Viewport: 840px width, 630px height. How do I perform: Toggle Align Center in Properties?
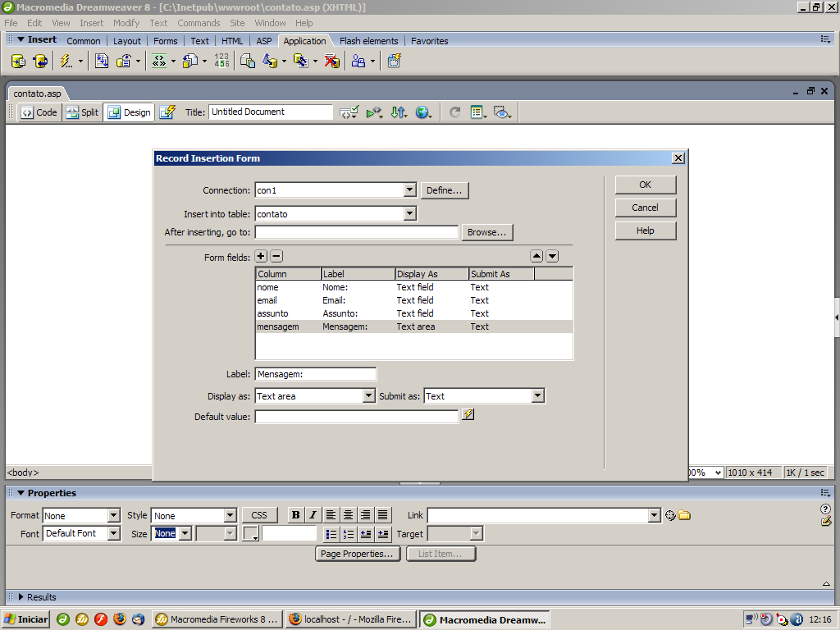[348, 515]
